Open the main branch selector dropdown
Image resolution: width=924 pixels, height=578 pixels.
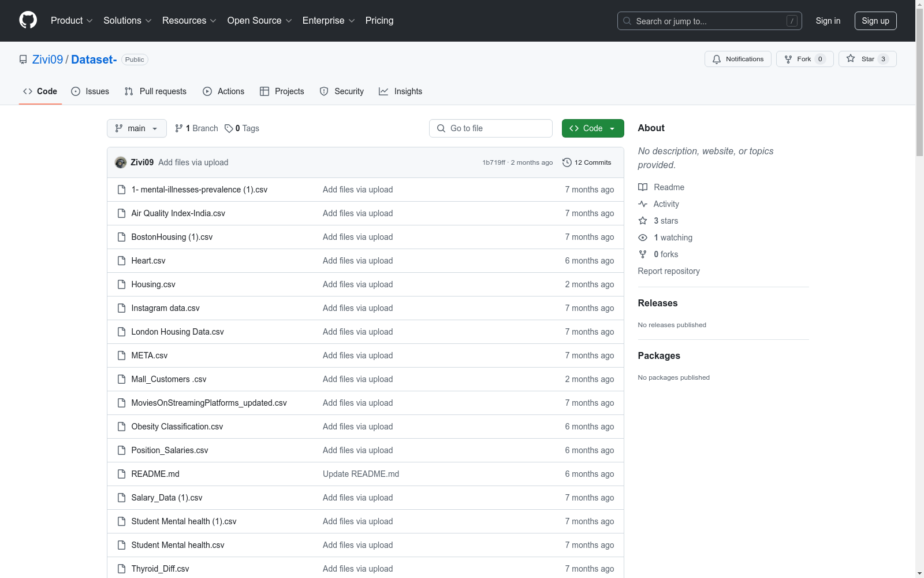coord(137,128)
